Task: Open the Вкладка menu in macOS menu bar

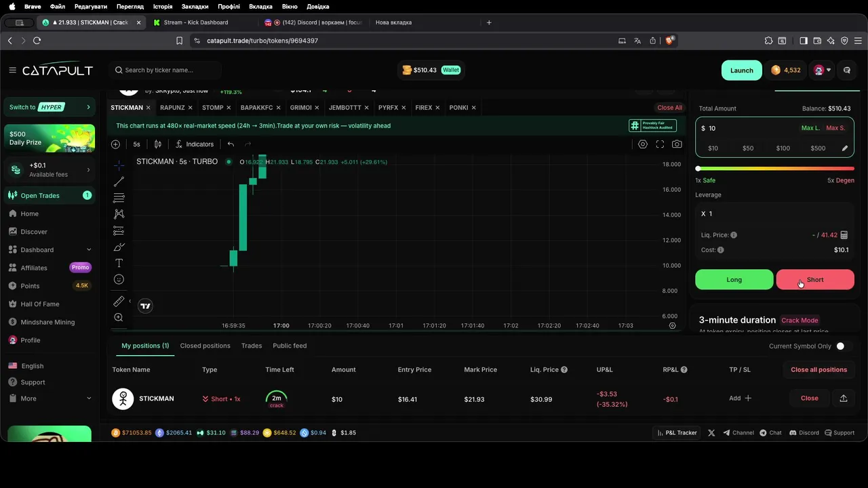Action: [x=260, y=6]
